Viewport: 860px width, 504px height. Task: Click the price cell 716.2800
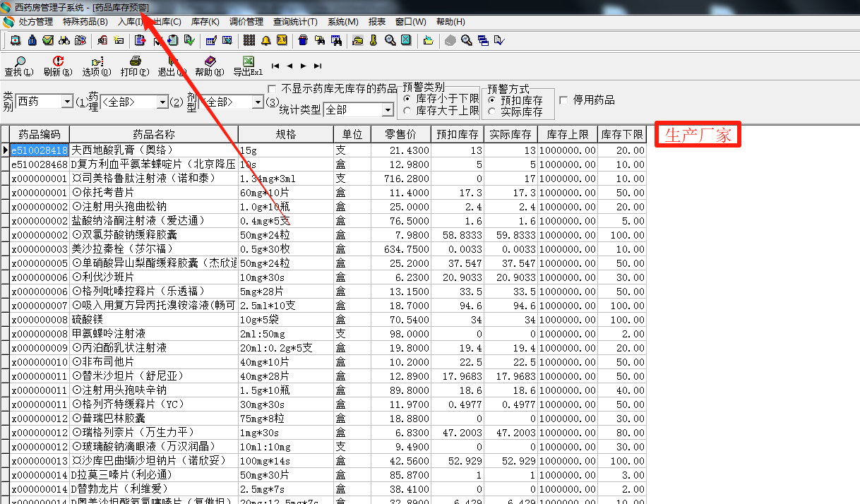(x=401, y=179)
